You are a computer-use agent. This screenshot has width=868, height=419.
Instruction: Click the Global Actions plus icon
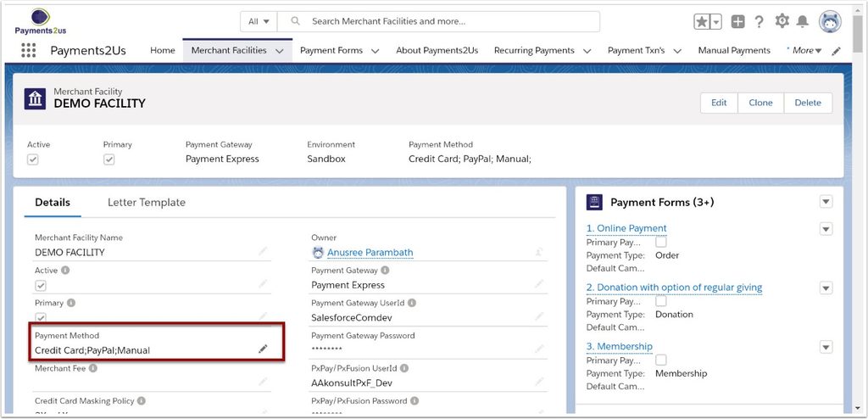point(737,21)
